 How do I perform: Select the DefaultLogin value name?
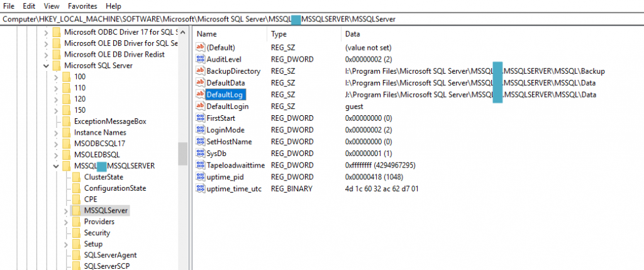pyautogui.click(x=228, y=106)
